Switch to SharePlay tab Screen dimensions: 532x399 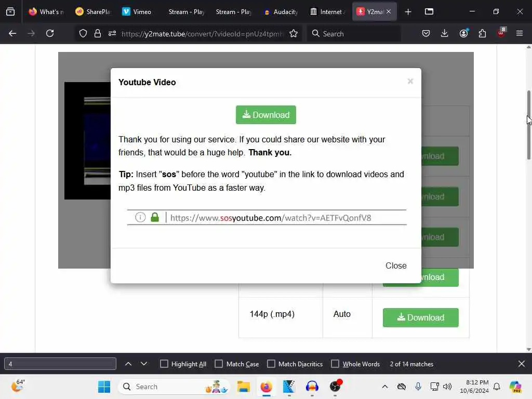[x=93, y=12]
